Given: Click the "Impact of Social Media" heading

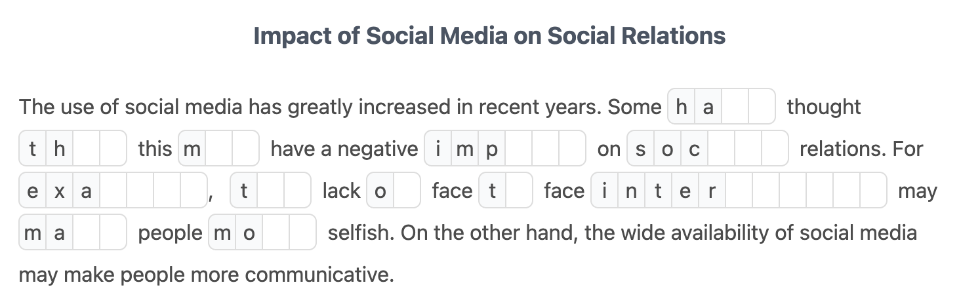Looking at the screenshot, I should click(489, 35).
